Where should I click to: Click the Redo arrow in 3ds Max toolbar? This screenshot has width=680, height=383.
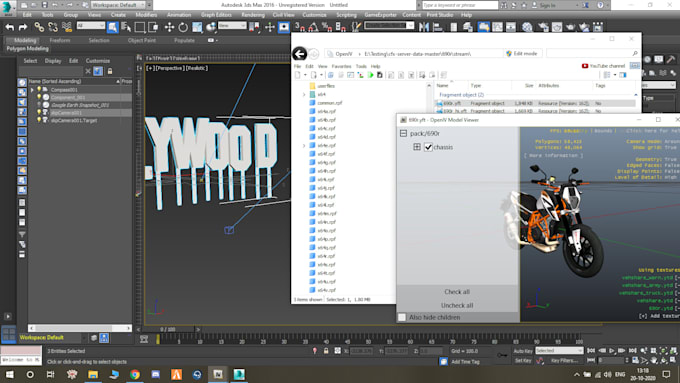pos(23,27)
